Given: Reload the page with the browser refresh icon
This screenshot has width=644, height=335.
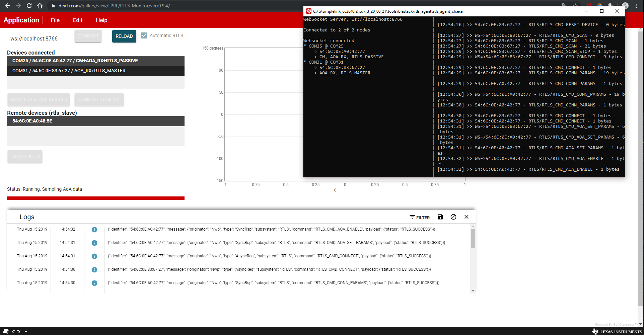Looking at the screenshot, I should pyautogui.click(x=29, y=6).
